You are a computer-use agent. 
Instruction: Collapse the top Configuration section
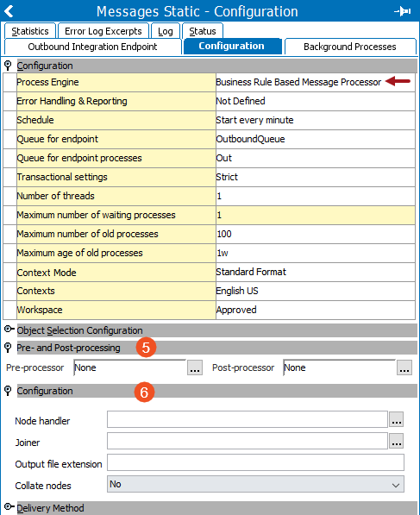8,66
